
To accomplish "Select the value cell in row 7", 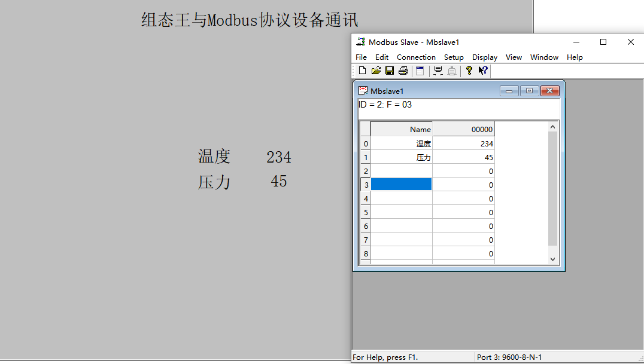I will click(463, 240).
